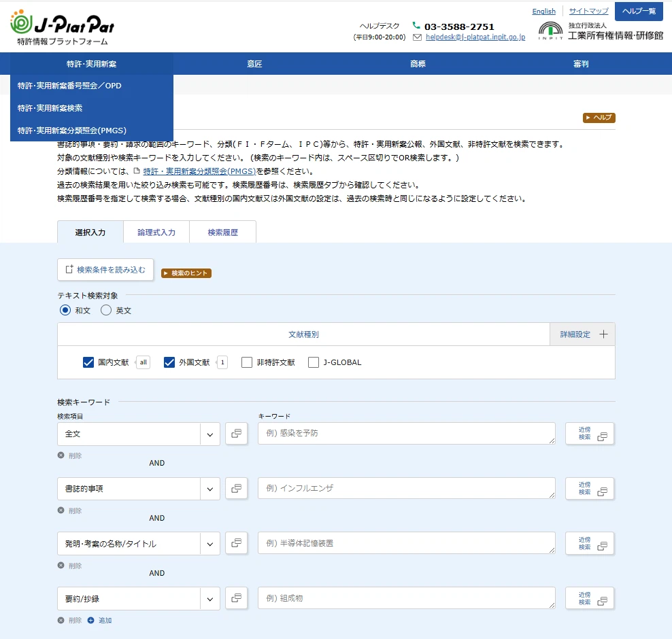
Task: Open the 要約/抄録 search item dropdown
Action: [210, 598]
